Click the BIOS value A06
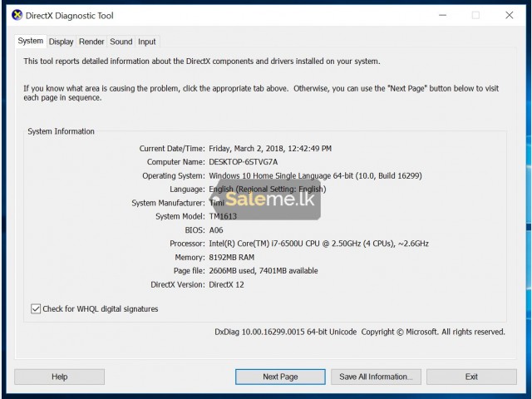 216,230
